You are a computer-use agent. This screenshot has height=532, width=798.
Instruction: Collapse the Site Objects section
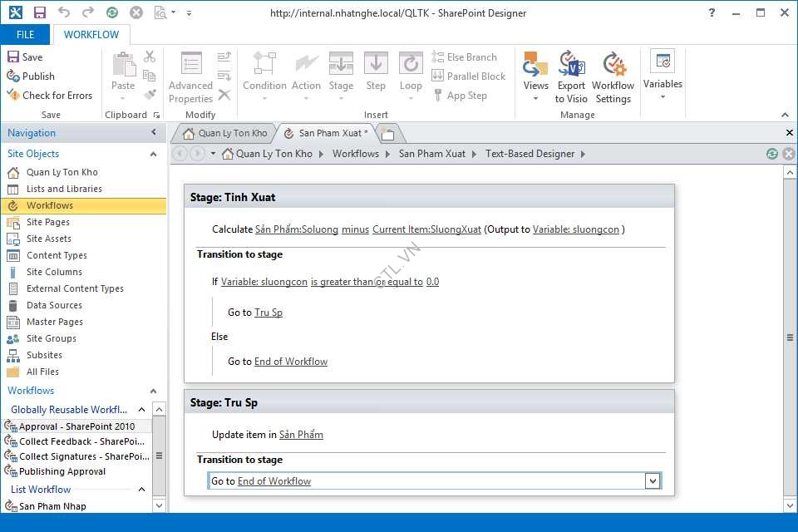point(153,154)
